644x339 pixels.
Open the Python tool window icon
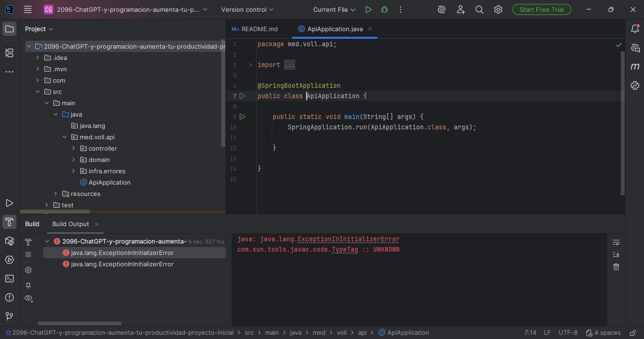[635, 85]
